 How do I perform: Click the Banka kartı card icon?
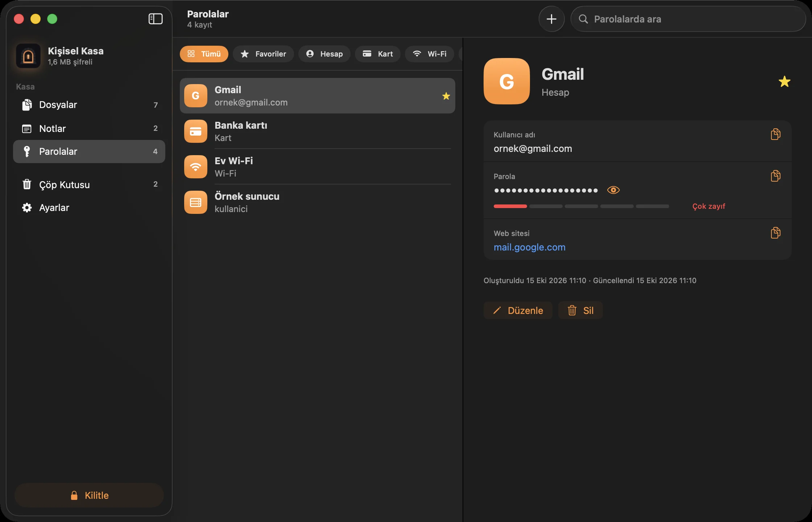pyautogui.click(x=195, y=131)
